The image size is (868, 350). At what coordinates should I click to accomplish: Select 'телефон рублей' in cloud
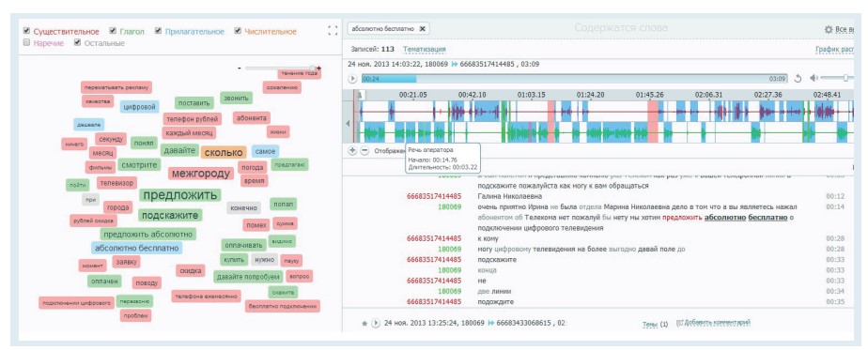pyautogui.click(x=192, y=119)
